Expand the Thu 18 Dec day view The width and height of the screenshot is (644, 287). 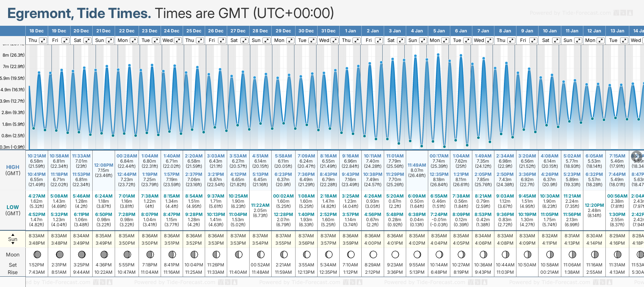(43, 40)
